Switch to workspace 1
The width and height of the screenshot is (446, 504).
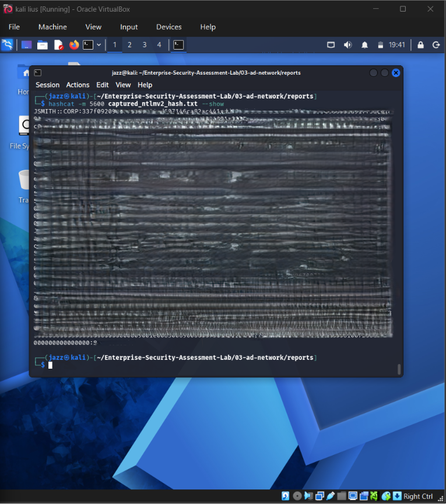pyautogui.click(x=114, y=45)
